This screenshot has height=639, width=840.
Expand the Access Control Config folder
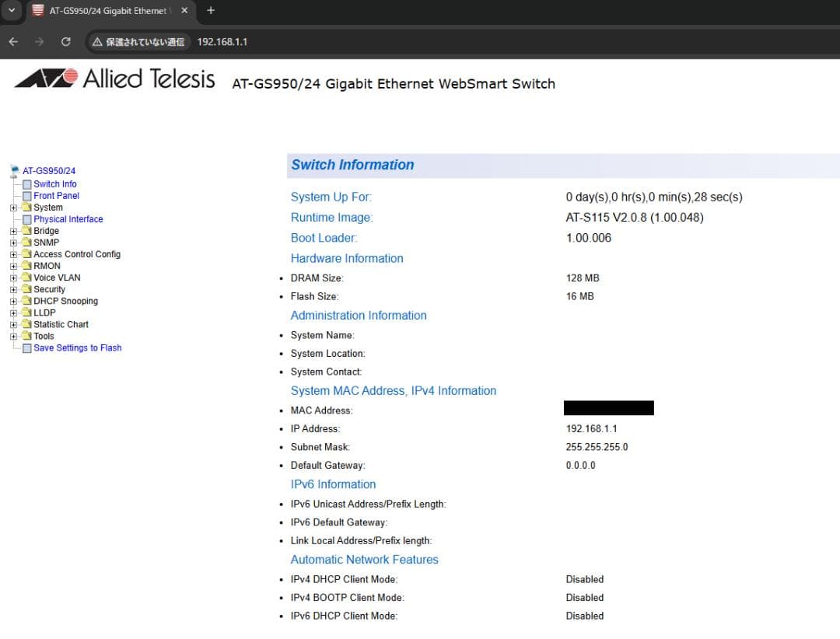click(13, 255)
